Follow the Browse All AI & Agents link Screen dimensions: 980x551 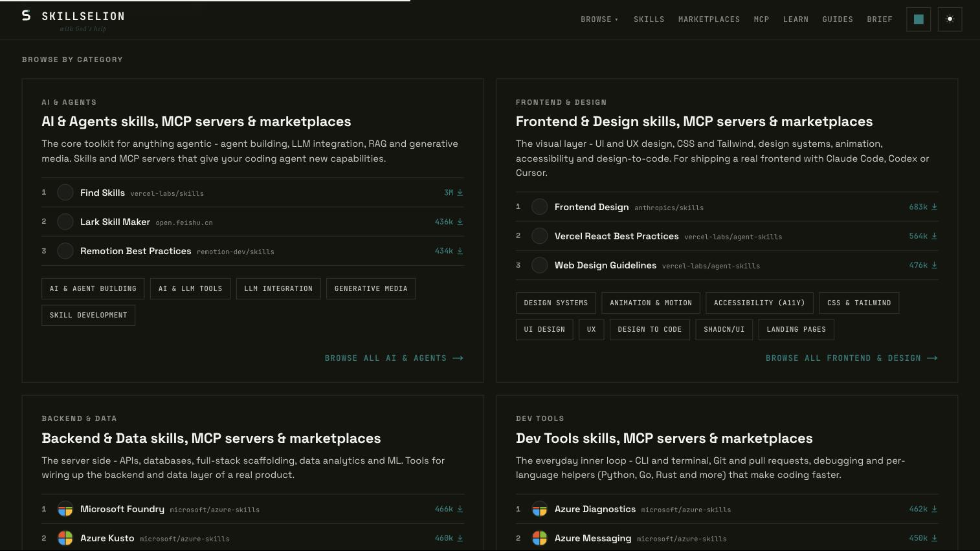click(394, 358)
